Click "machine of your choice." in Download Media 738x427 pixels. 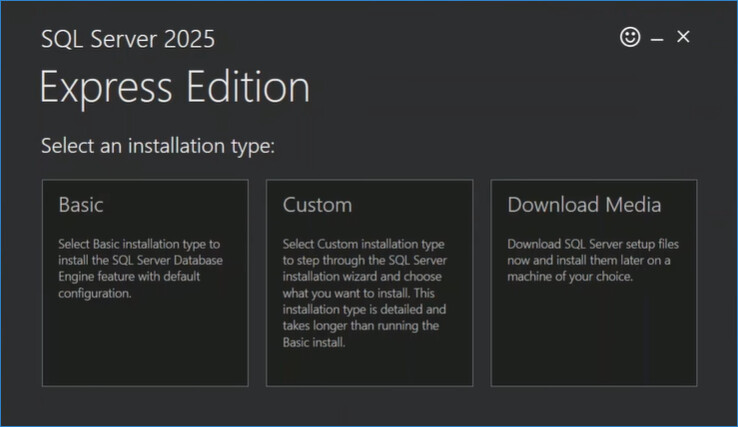570,277
